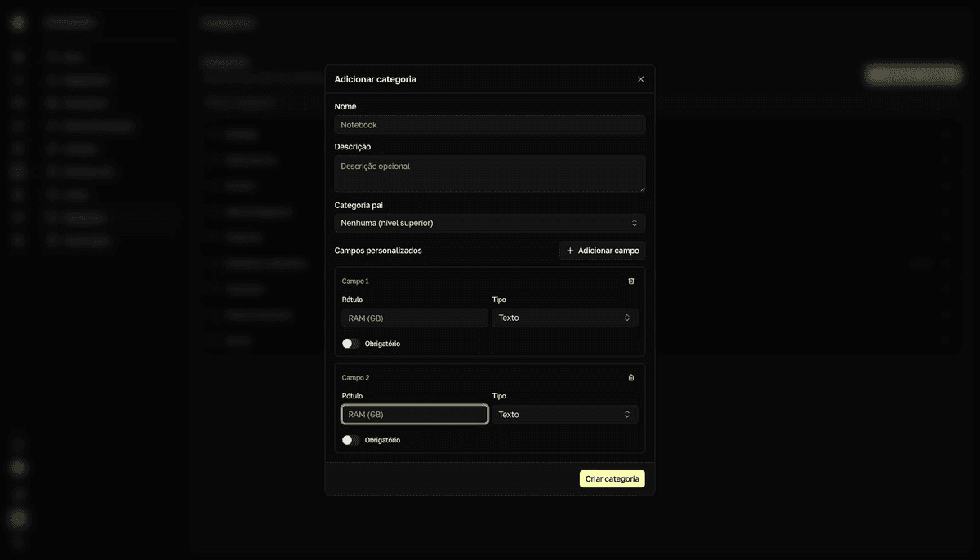Toggle Obrigatório switch in Campo 2
Image resolution: width=980 pixels, height=560 pixels.
pos(351,440)
